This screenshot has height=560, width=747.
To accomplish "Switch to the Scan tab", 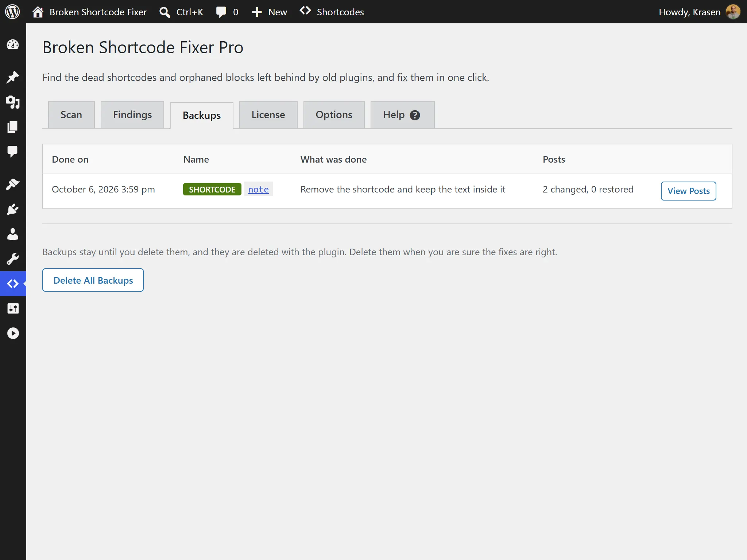I will (71, 115).
